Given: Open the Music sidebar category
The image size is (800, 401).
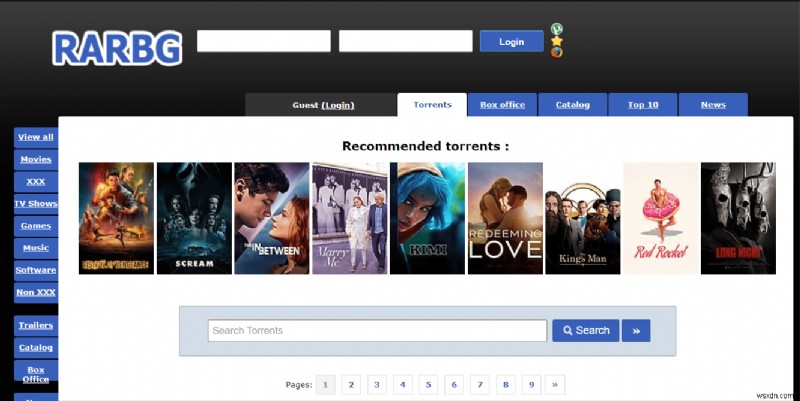Looking at the screenshot, I should pyautogui.click(x=36, y=248).
